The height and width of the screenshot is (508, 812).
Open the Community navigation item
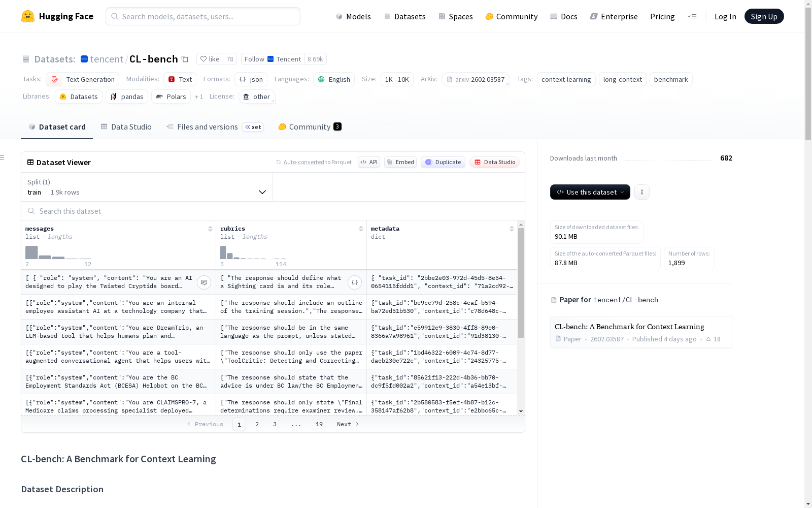pyautogui.click(x=512, y=16)
